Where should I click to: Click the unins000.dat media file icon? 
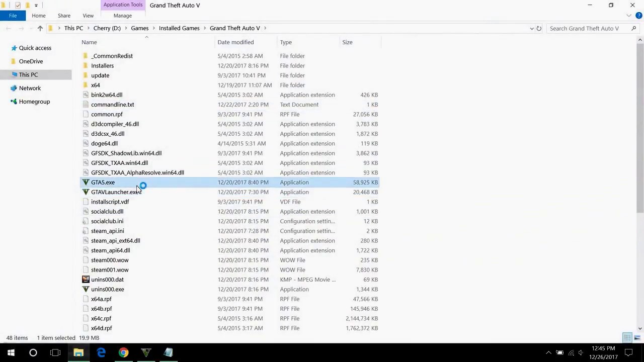(86, 280)
